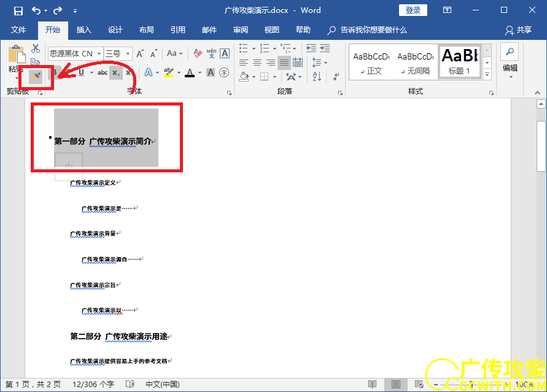Toggle justify alignment
Screen dimensions: 547x392
284,63
